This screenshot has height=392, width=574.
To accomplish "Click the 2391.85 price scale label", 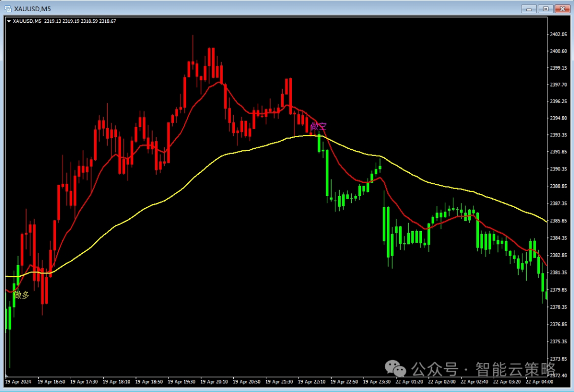I will click(x=558, y=151).
